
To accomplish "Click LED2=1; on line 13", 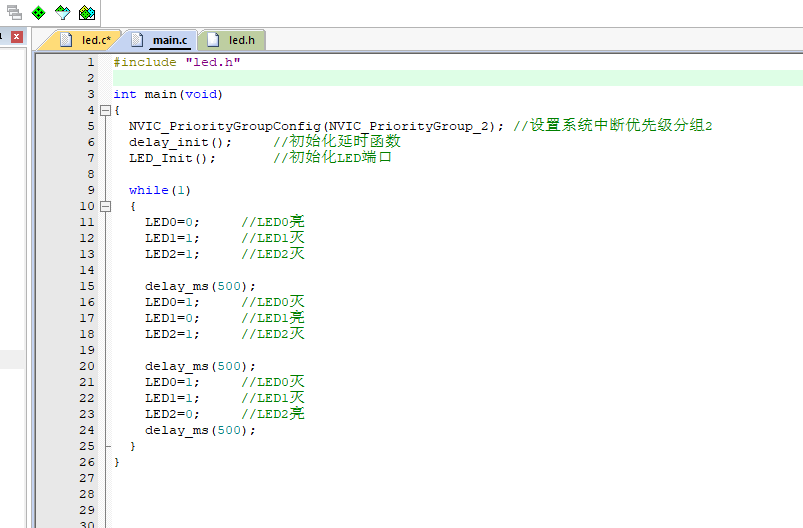I will (172, 254).
